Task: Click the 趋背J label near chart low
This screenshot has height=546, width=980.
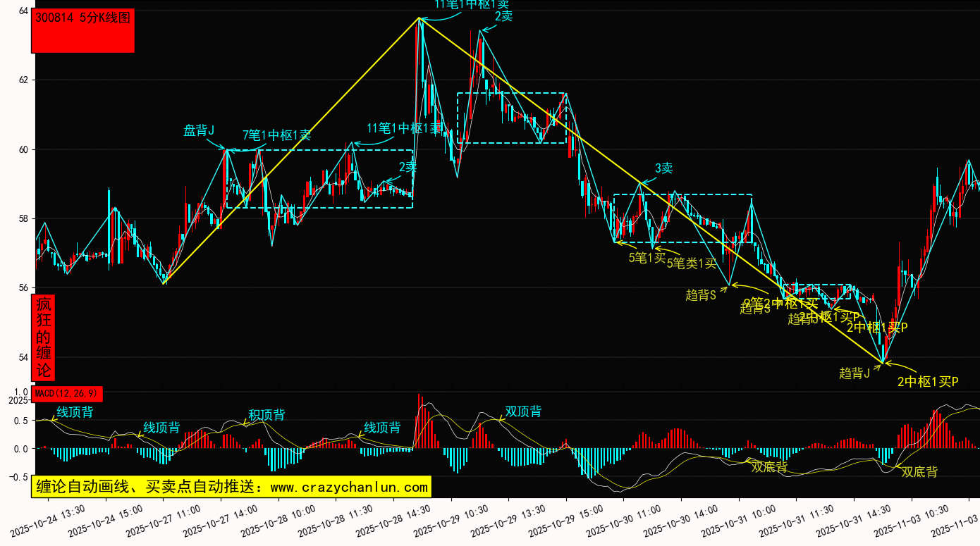Action: point(855,373)
